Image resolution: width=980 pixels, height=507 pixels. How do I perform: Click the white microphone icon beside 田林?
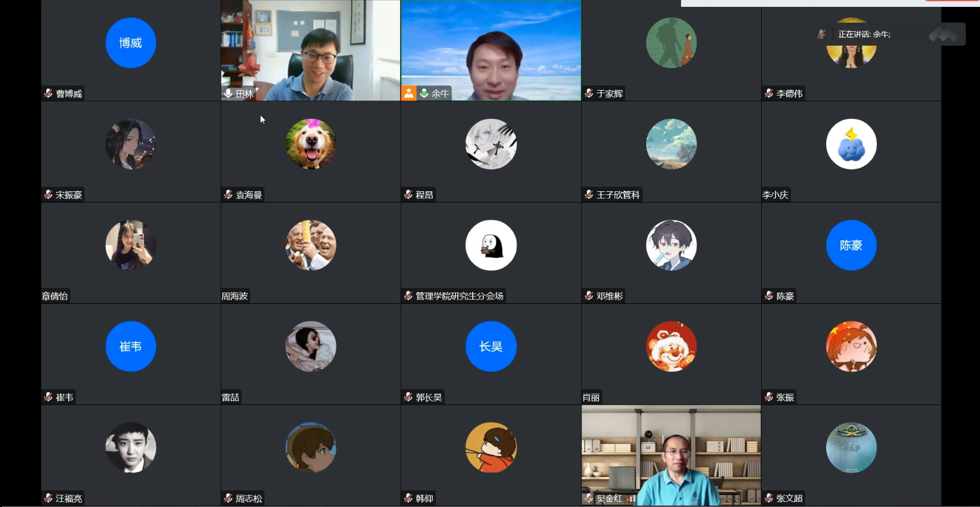coord(228,93)
